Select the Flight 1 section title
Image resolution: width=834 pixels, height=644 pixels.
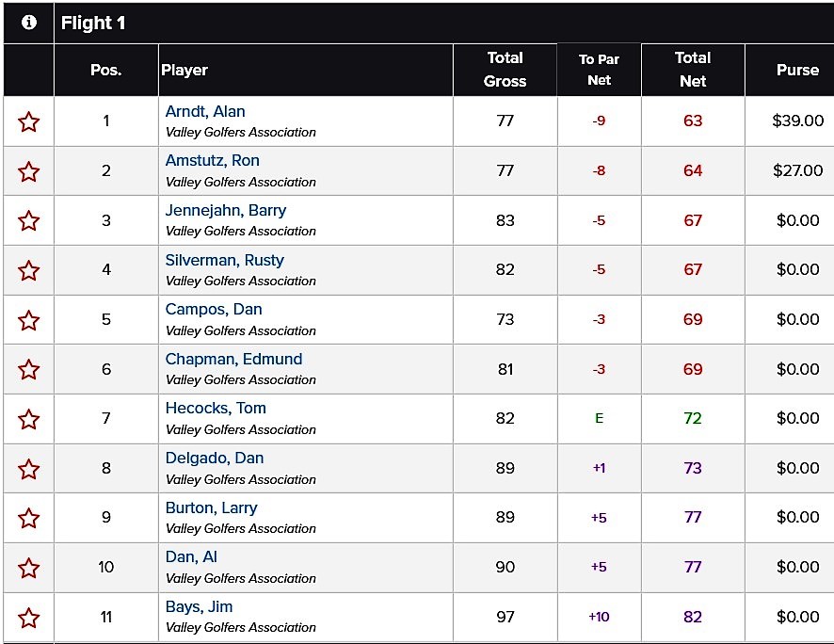point(93,23)
